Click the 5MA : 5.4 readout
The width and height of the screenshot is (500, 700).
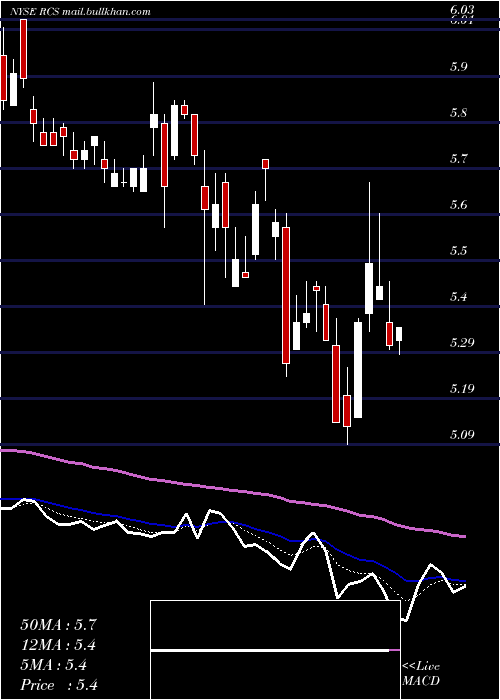click(x=54, y=665)
